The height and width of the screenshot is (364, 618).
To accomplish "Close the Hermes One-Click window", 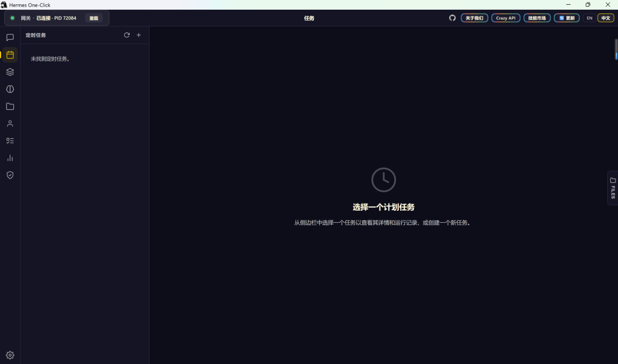I will (x=608, y=5).
